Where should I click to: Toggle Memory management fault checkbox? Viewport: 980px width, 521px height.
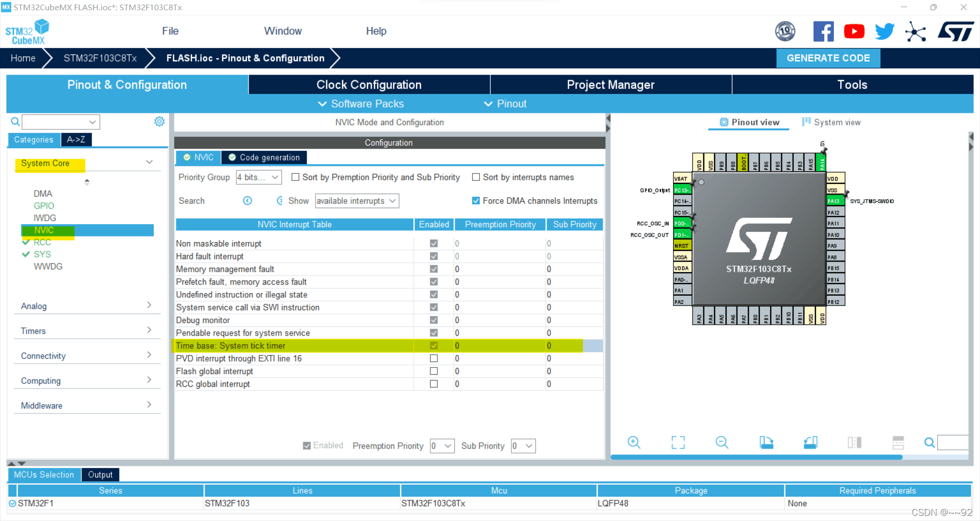pyautogui.click(x=434, y=269)
